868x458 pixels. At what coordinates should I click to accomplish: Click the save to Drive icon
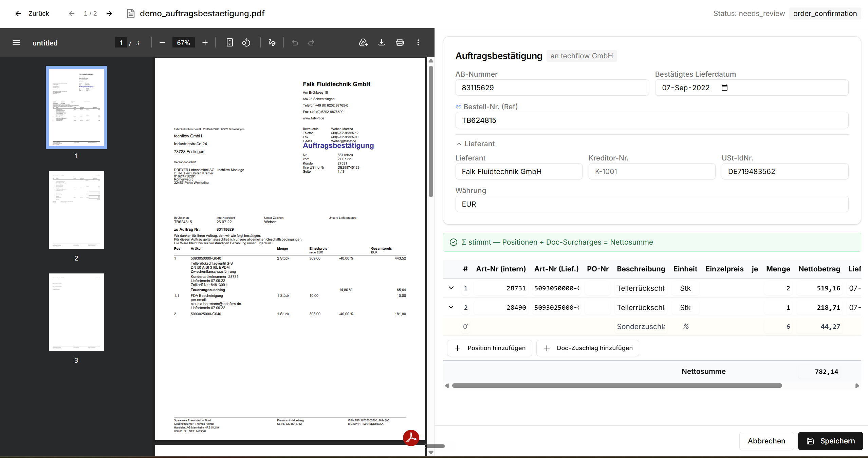(363, 42)
